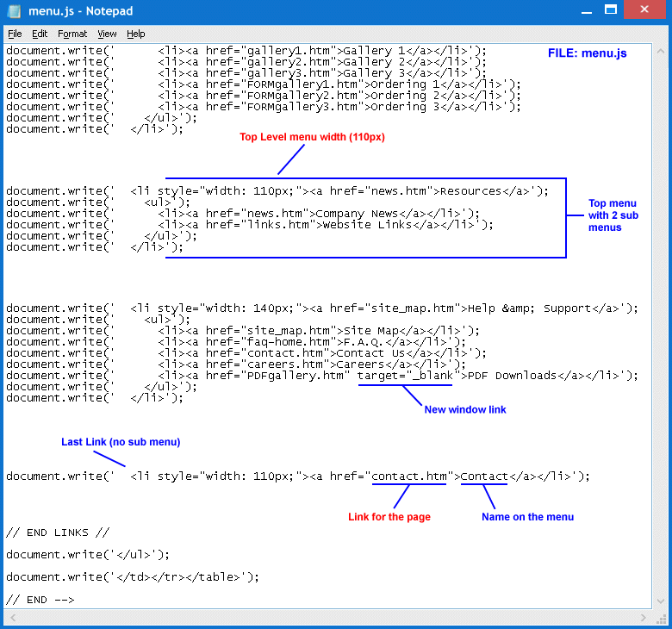This screenshot has height=629, width=672.
Task: Place cursor on the target="_blank" attribute
Action: [409, 376]
